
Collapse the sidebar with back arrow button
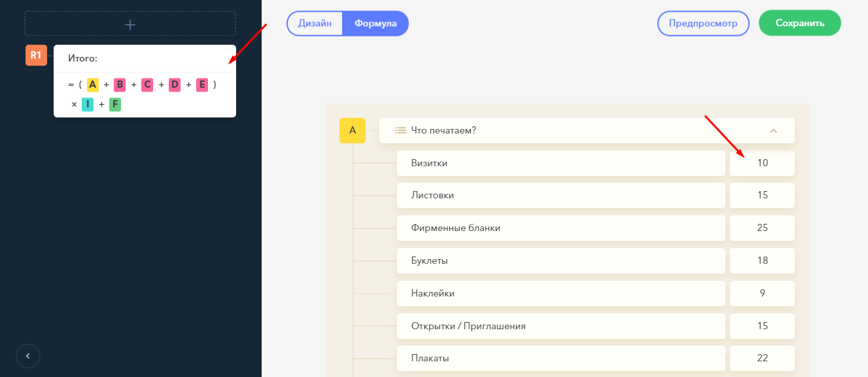click(28, 356)
